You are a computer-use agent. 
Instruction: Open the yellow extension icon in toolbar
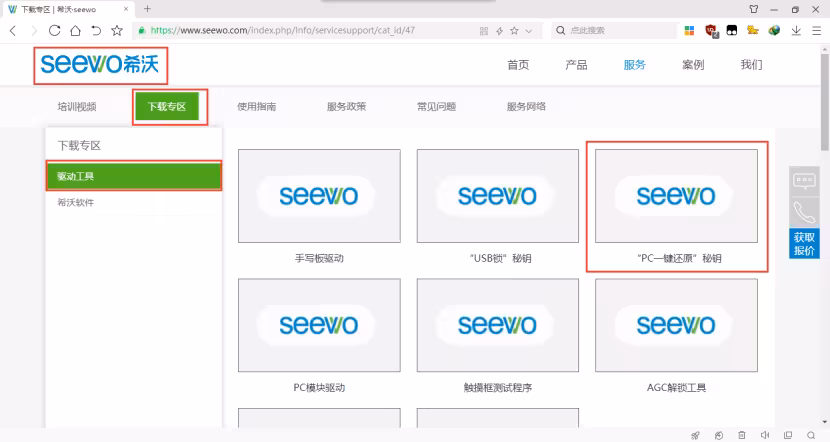pos(753,31)
